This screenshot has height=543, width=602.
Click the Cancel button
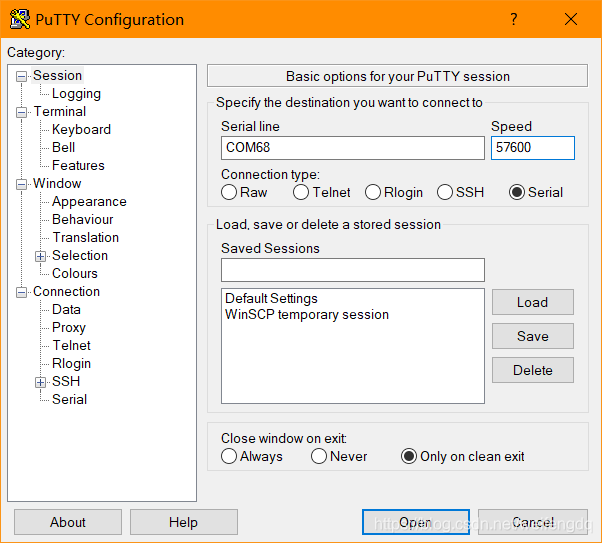pyautogui.click(x=533, y=522)
